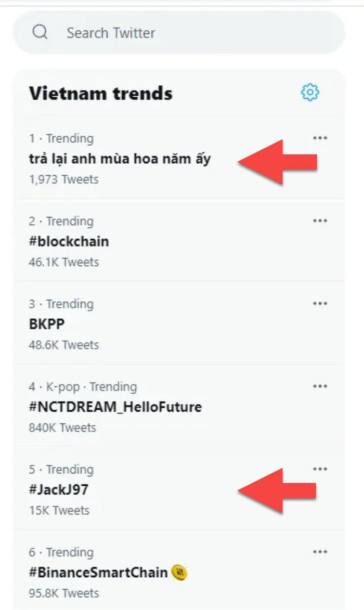
Task: Open more options for #JackJ97 trend
Action: point(320,469)
